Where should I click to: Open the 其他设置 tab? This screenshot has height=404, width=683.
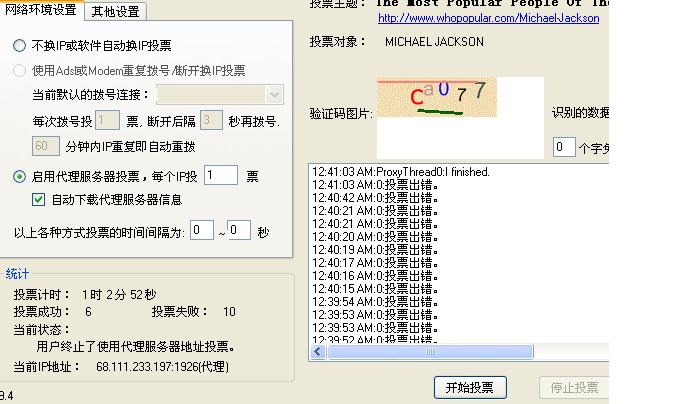click(115, 12)
